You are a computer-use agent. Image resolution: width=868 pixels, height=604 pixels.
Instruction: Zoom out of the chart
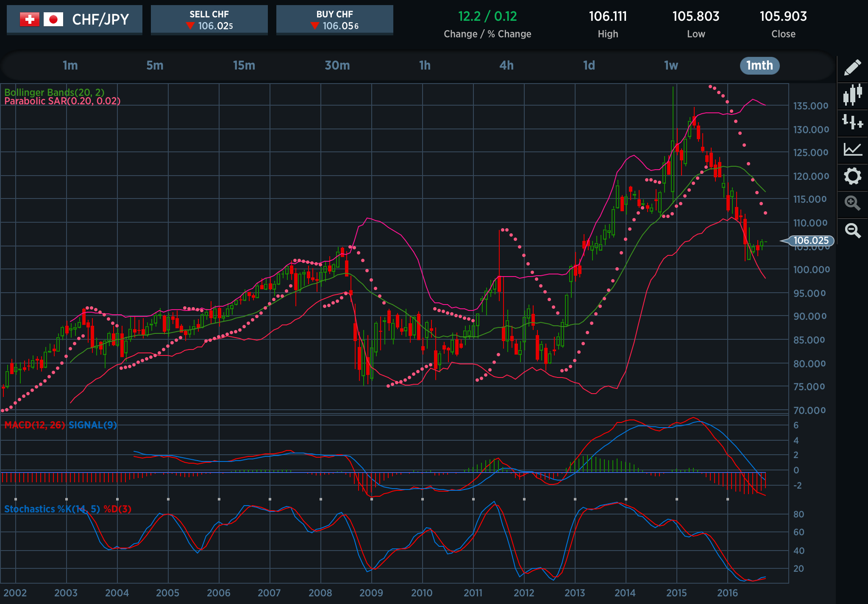point(852,230)
